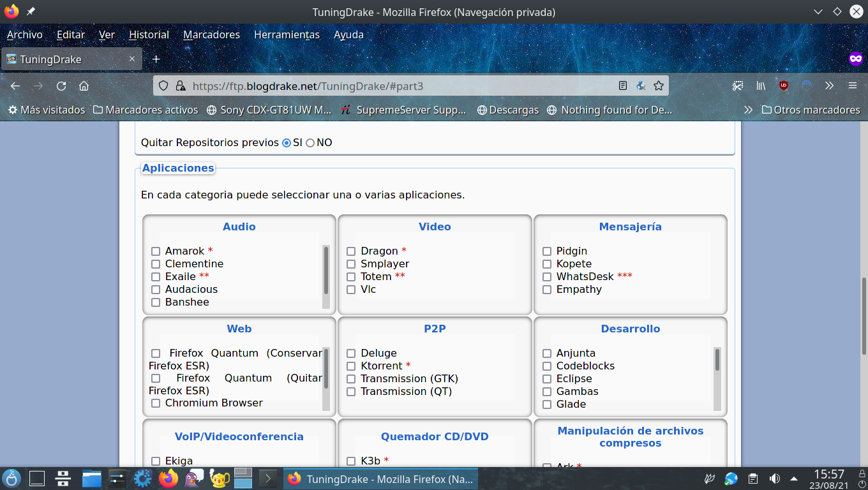868x490 pixels.
Task: Check the Ktorrent checkbox
Action: 351,366
